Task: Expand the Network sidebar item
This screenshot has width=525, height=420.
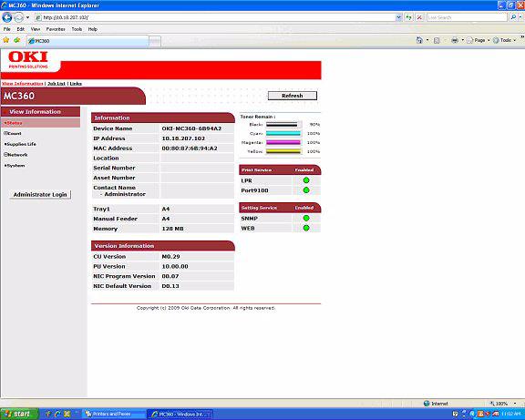Action: point(15,155)
